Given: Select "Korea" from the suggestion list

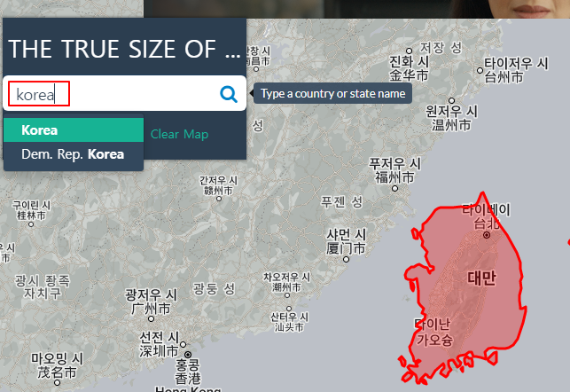Looking at the screenshot, I should click(x=74, y=130).
